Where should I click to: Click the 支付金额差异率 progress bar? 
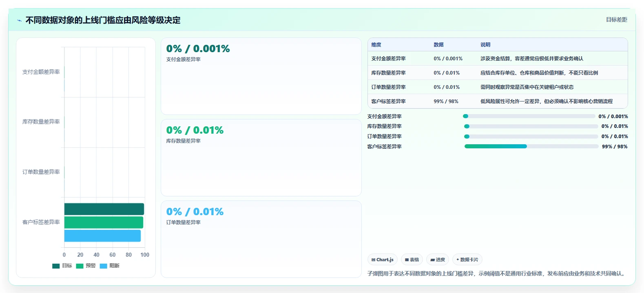529,116
